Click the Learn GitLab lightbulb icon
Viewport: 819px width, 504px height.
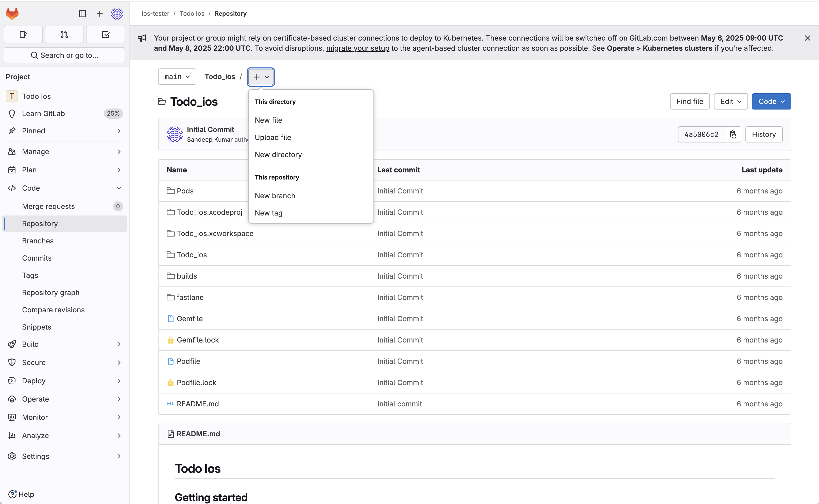[12, 114]
